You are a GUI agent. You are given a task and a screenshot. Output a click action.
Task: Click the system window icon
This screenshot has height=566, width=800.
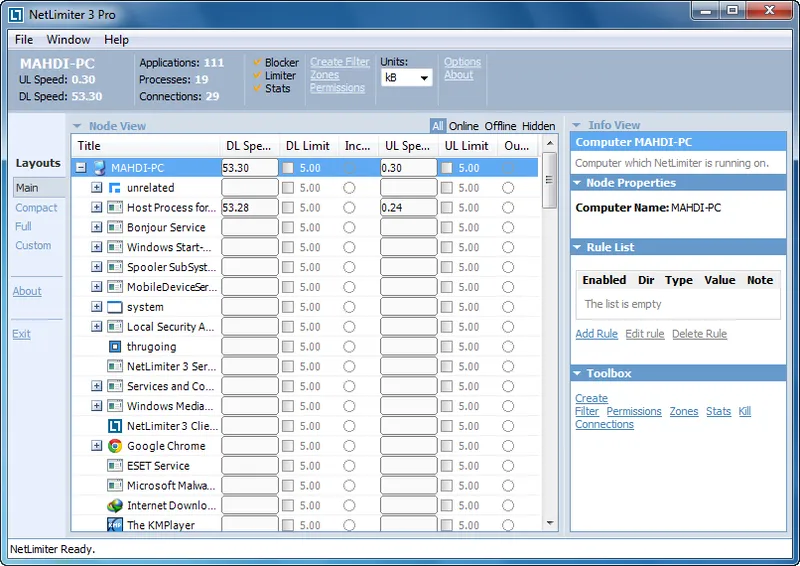click(x=115, y=307)
